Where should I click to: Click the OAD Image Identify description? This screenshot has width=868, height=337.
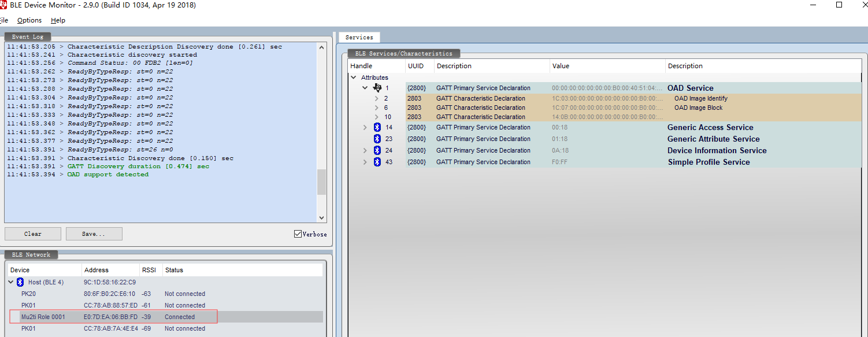(701, 98)
